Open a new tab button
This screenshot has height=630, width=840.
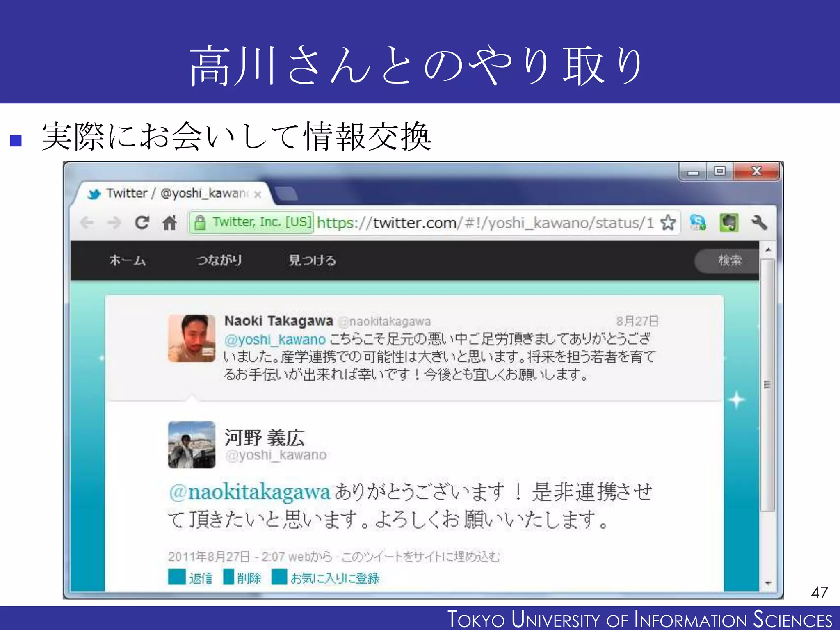(x=285, y=194)
